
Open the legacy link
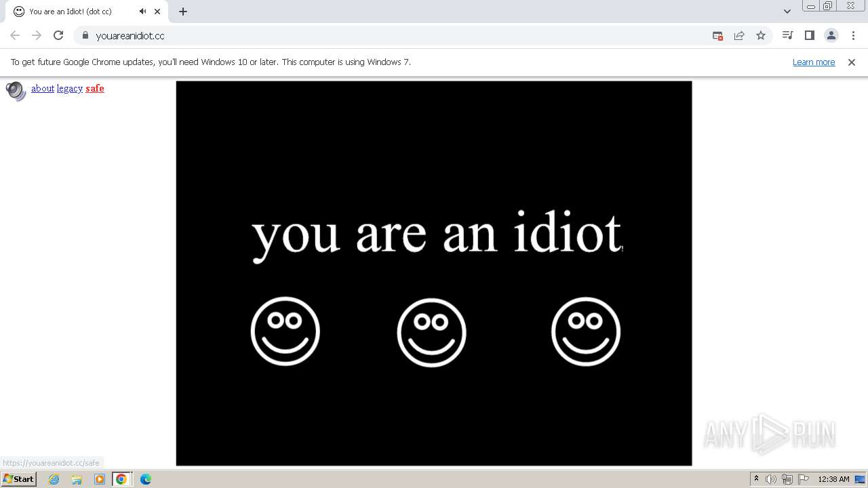70,88
